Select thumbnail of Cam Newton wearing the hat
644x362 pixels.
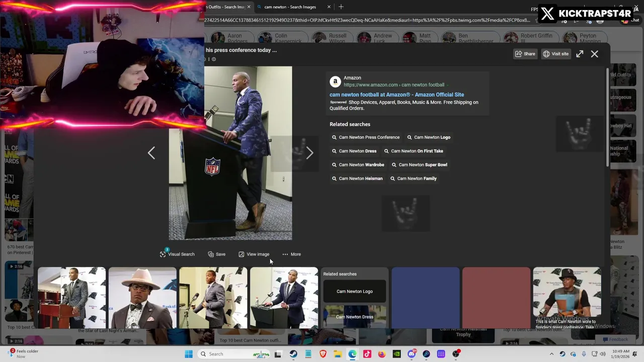pos(142,298)
